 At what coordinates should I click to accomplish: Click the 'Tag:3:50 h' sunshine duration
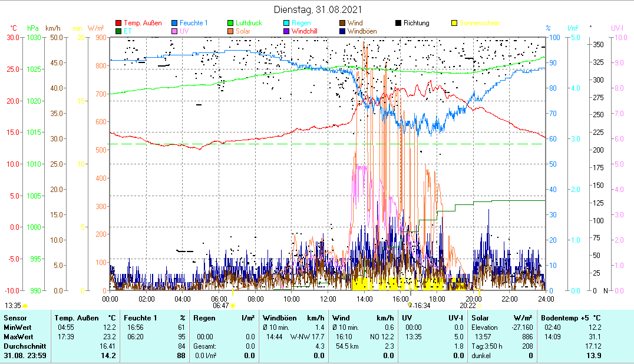(487, 346)
